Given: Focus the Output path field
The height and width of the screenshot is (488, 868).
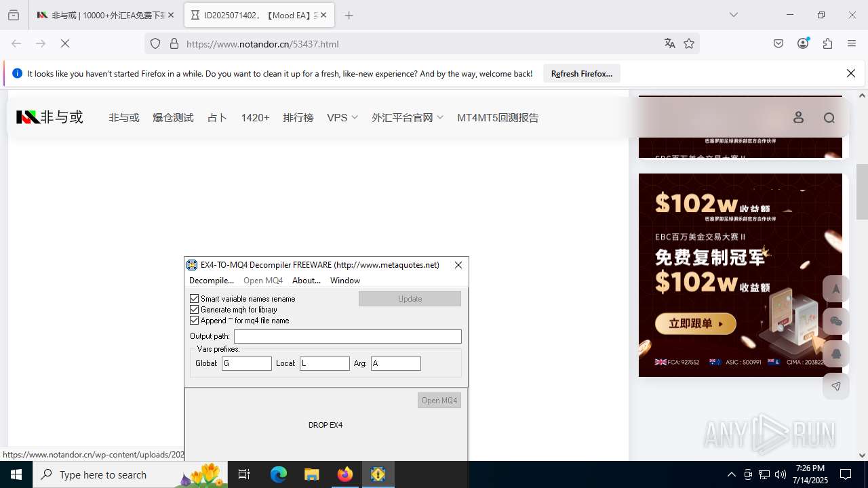Looking at the screenshot, I should point(348,336).
